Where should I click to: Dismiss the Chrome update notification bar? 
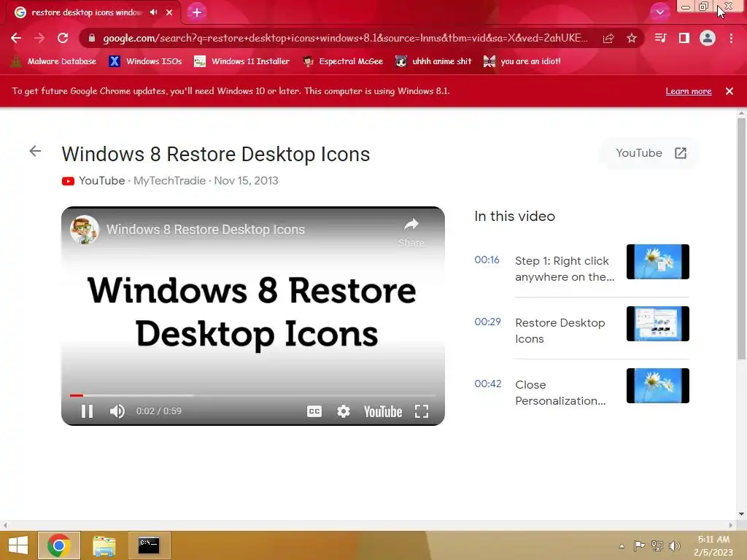pyautogui.click(x=729, y=91)
